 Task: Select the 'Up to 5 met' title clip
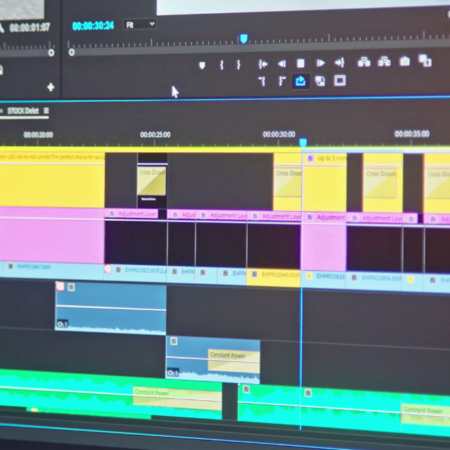tap(324, 182)
